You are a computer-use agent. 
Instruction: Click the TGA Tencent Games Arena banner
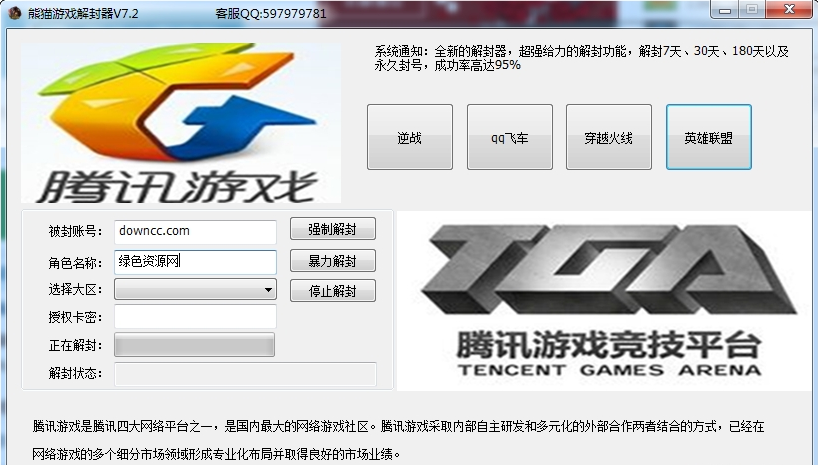604,301
